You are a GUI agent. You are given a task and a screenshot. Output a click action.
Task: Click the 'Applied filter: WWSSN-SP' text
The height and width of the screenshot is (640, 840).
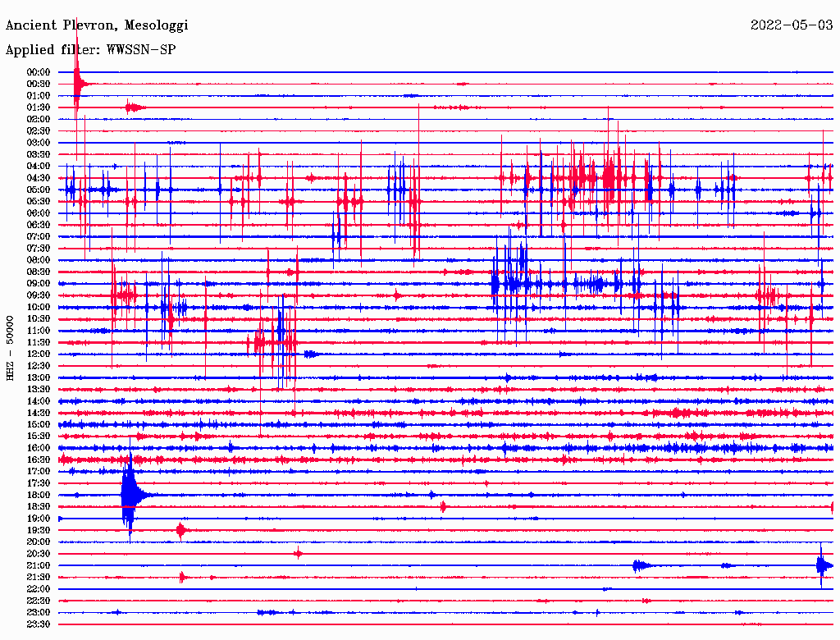[x=90, y=50]
